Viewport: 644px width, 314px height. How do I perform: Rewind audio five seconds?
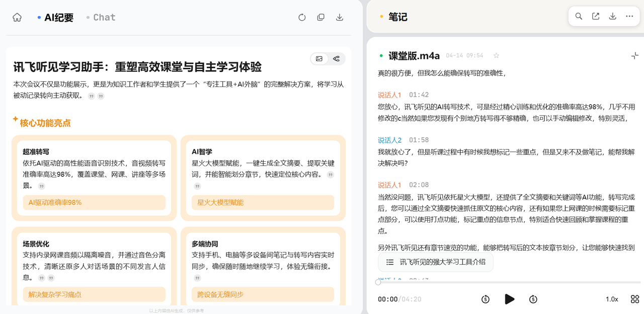coord(486,299)
